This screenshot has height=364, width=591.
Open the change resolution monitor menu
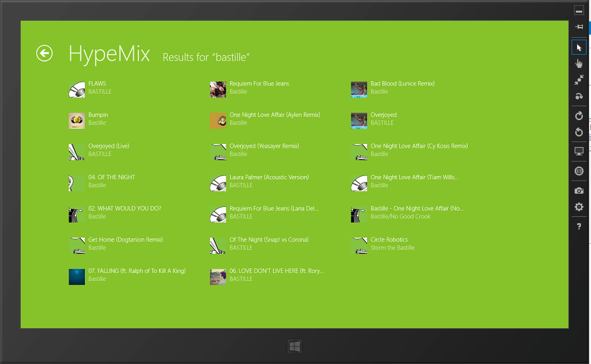click(579, 152)
